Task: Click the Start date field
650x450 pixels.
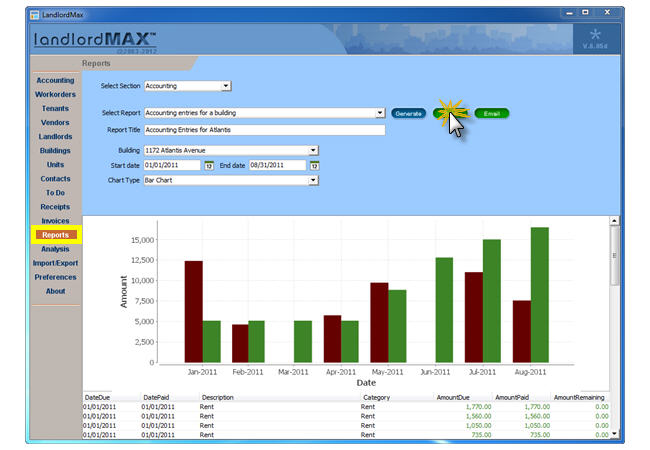Action: (x=172, y=165)
